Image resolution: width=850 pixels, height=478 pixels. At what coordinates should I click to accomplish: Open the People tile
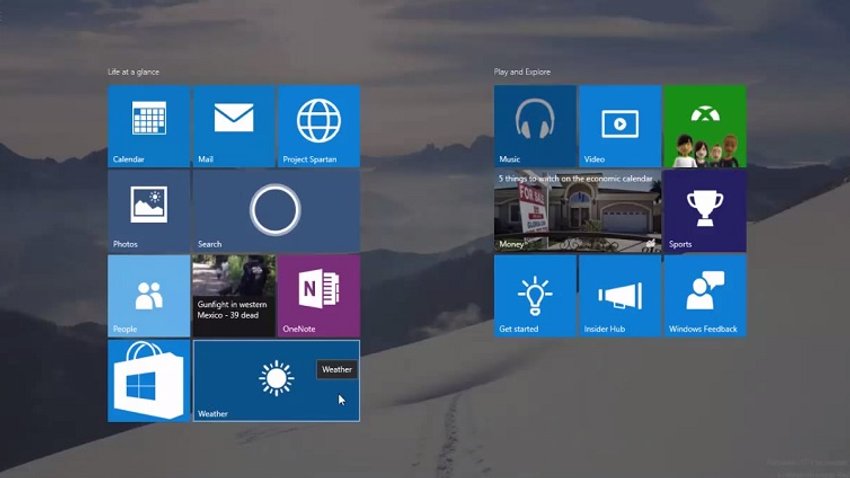149,296
